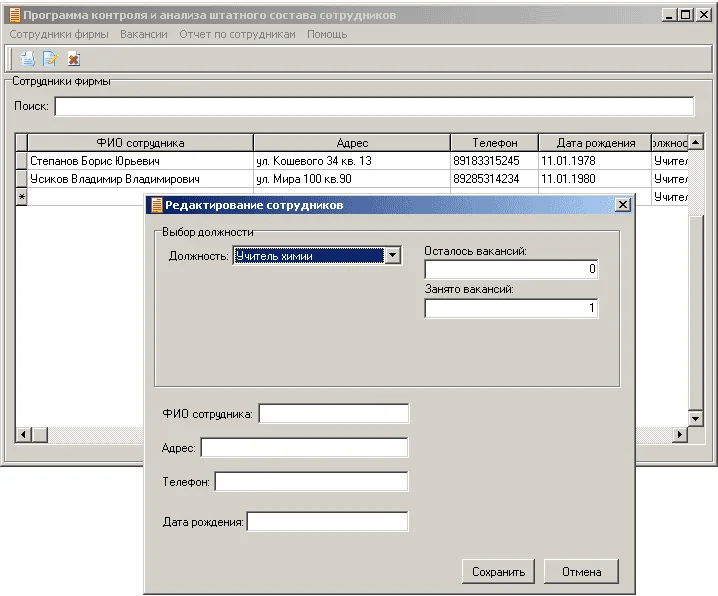Click the 'ФИО сотрудника' input field

pyautogui.click(x=333, y=414)
